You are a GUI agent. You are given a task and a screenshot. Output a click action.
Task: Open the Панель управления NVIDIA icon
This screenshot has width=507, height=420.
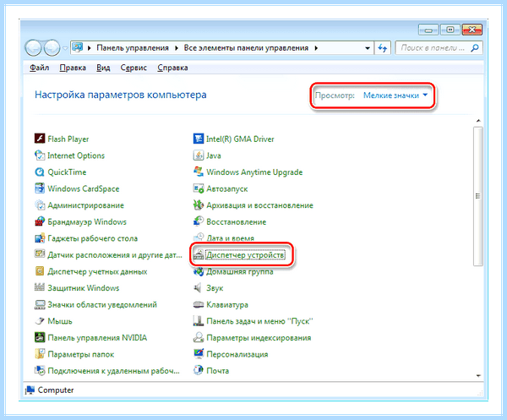pos(40,337)
